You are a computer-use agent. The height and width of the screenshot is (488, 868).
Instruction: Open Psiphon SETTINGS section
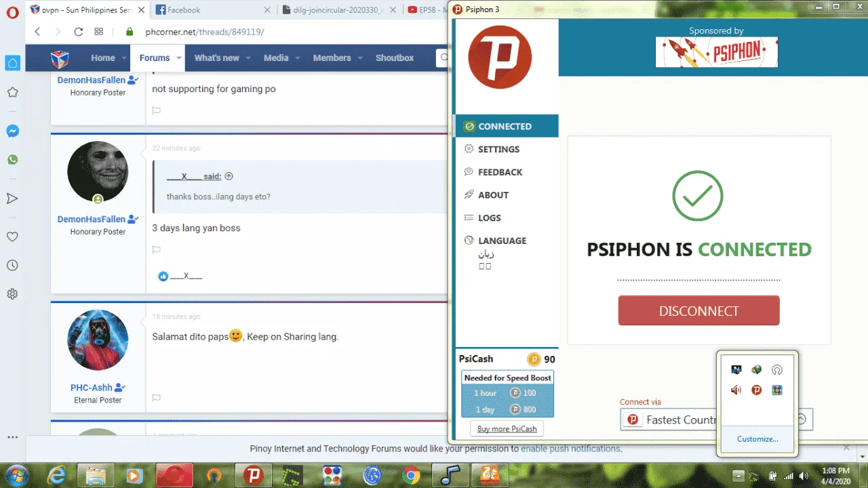click(x=498, y=149)
